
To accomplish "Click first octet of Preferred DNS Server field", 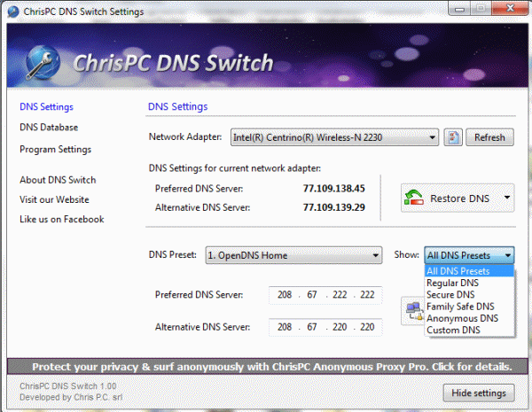I will tap(285, 295).
